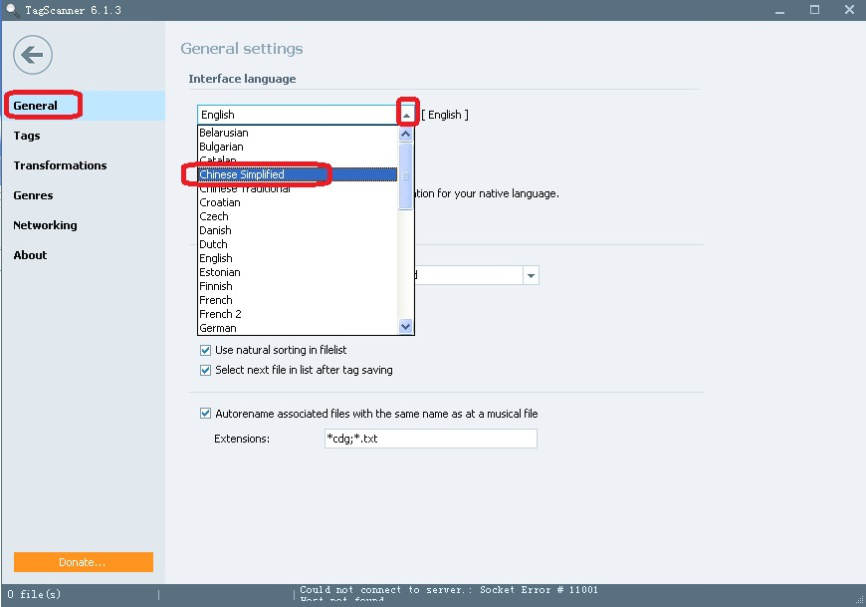Click the orange Donate button
The image size is (866, 607).
pos(83,562)
